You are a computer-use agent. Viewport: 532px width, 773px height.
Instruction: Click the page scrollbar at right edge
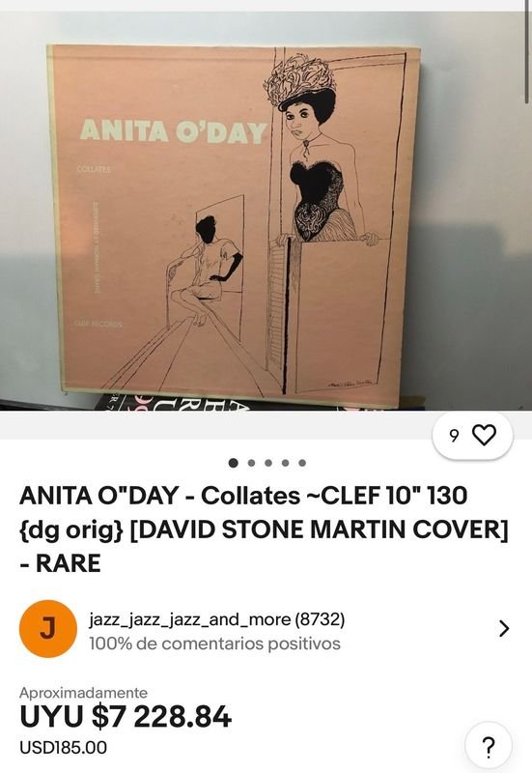pyautogui.click(x=527, y=51)
